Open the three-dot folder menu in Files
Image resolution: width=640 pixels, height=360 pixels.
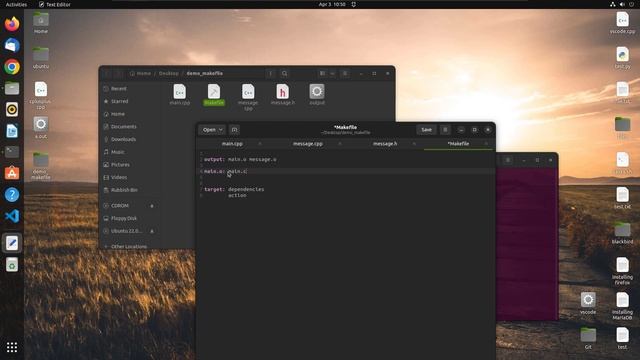[271, 73]
